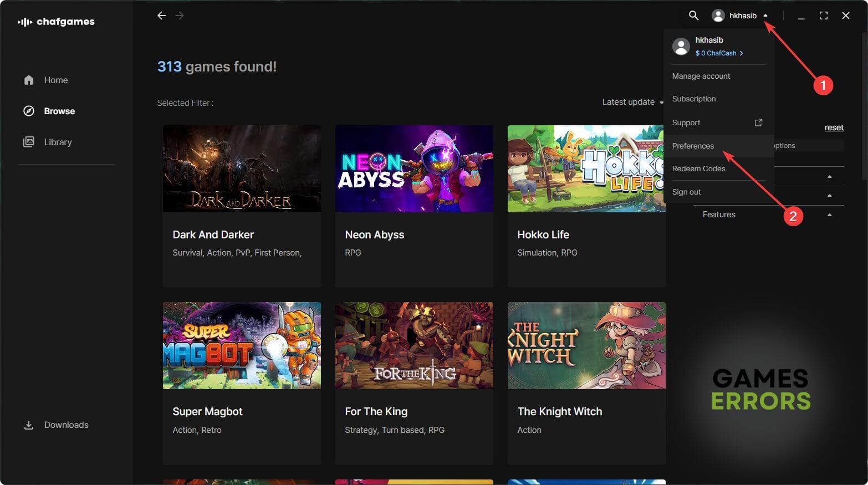868x485 pixels.
Task: Click the Dark And Darker title
Action: click(x=213, y=234)
